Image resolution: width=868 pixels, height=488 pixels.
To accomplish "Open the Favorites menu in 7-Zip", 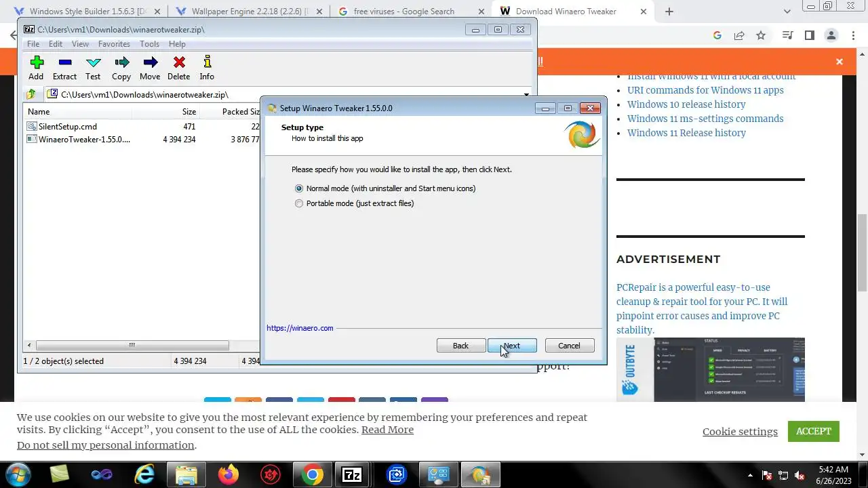I will (114, 44).
